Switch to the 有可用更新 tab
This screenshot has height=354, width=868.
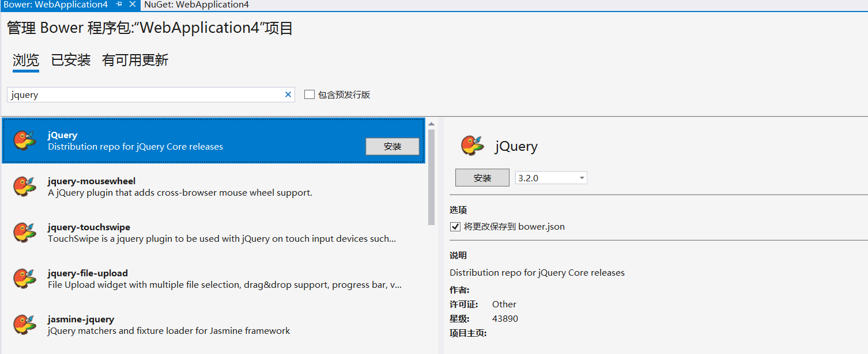click(x=135, y=60)
